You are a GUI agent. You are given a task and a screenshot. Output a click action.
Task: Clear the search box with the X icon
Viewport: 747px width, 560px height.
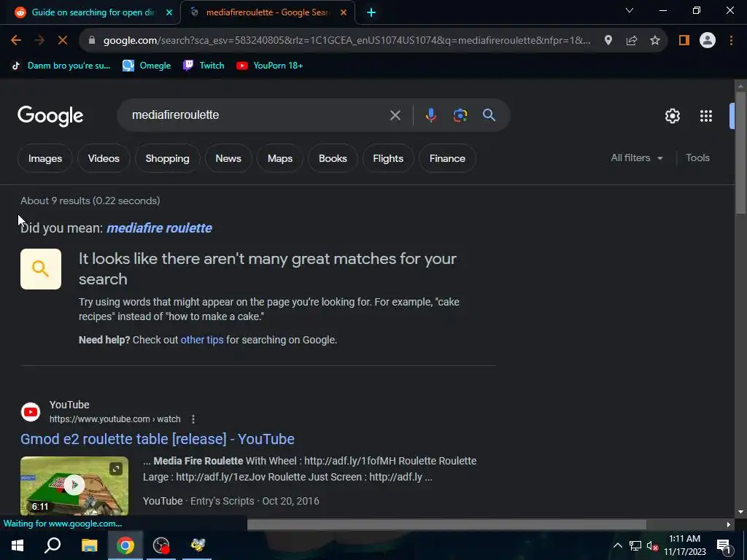coord(395,115)
